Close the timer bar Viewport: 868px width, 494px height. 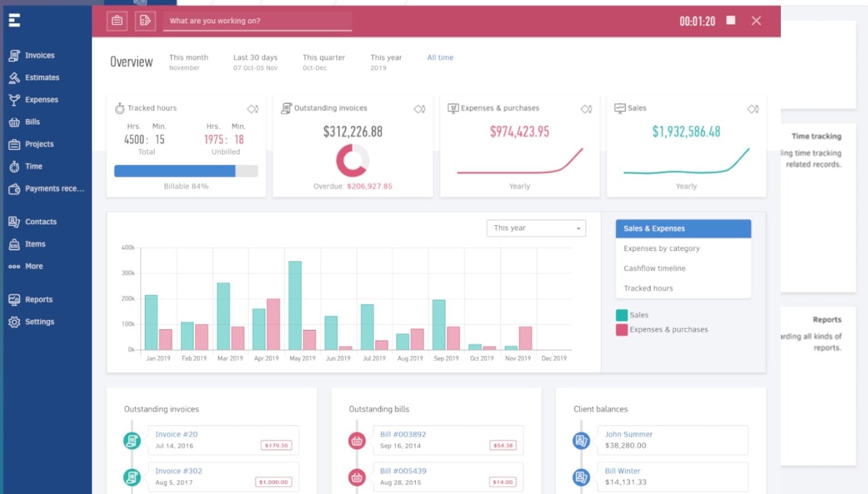(x=756, y=21)
